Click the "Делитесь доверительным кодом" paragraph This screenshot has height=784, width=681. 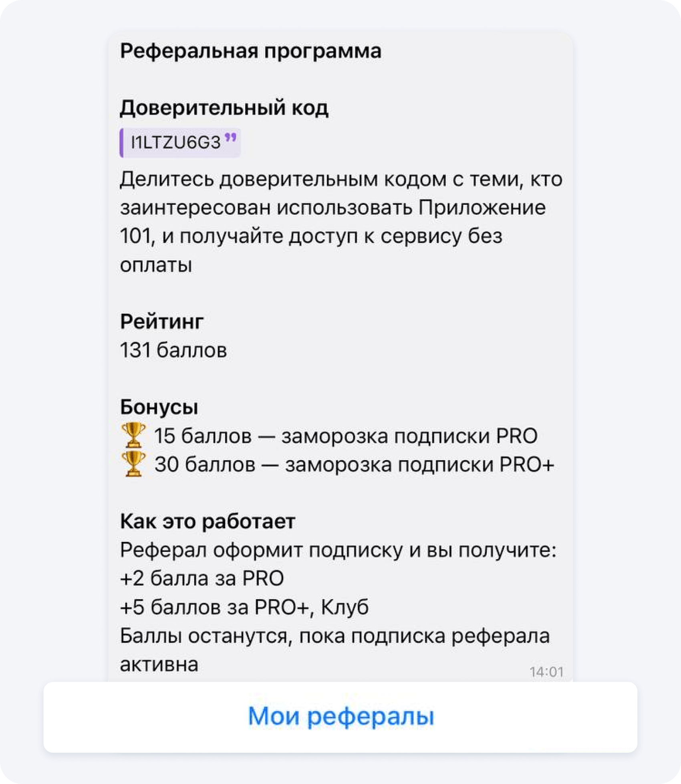point(340,222)
